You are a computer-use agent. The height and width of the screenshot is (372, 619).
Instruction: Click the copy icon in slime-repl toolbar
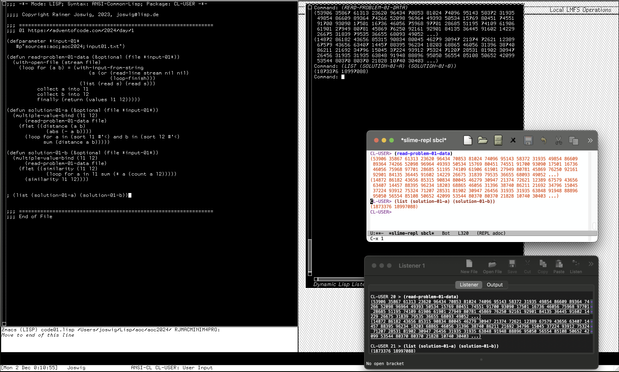click(574, 140)
